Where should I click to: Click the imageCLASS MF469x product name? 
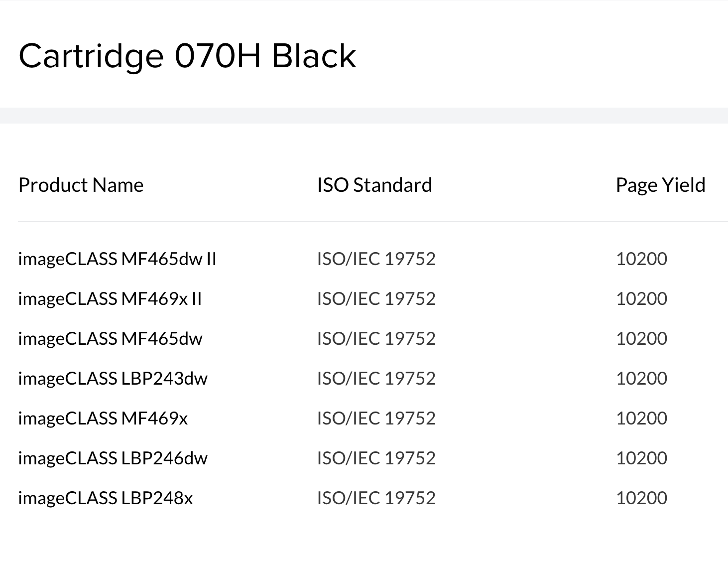coord(103,418)
